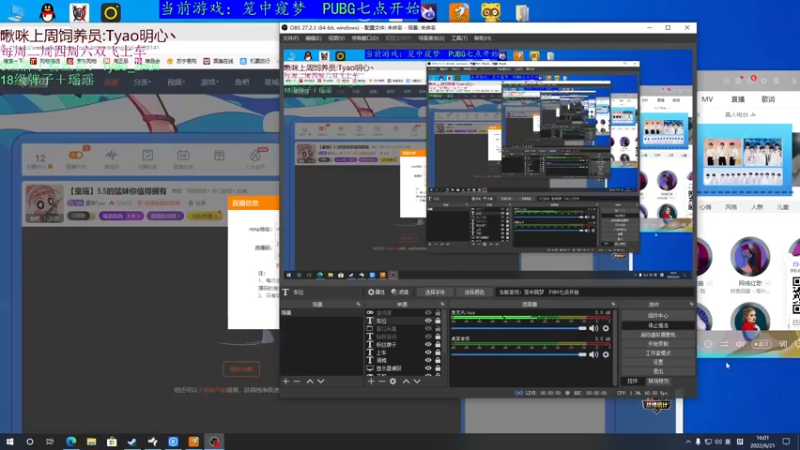The width and height of the screenshot is (800, 450).
Task: Expand the 分类 dropdown in Douyu nav
Action: point(142,82)
